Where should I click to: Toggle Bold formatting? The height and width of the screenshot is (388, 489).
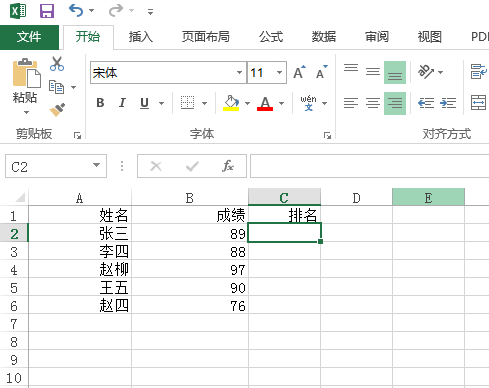click(x=100, y=103)
